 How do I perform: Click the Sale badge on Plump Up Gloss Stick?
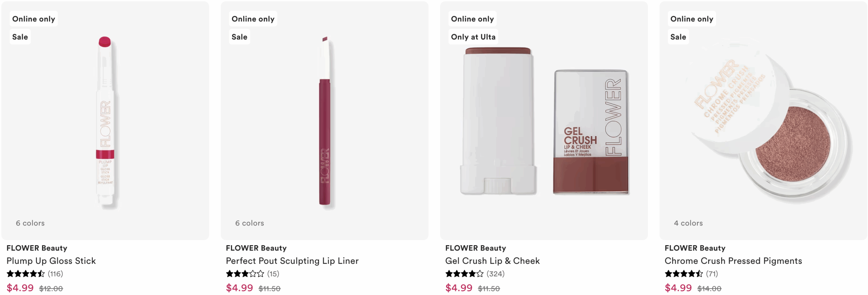[20, 37]
